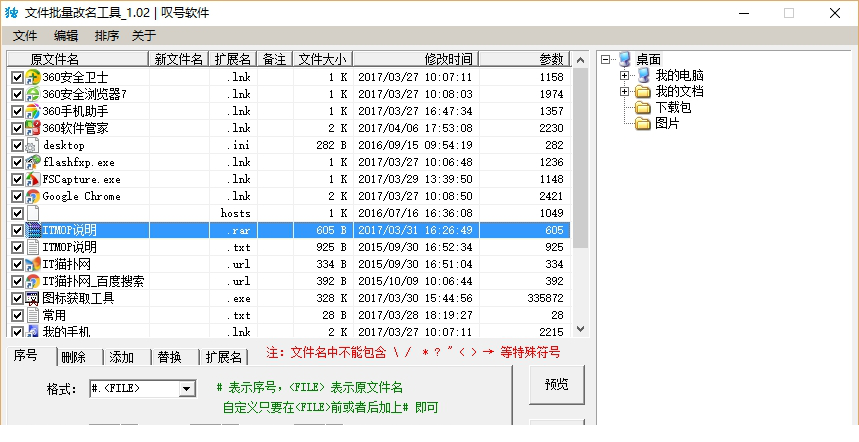Uncheck the 360安全浏览器7 checkbox
859x442 pixels.
click(17, 95)
